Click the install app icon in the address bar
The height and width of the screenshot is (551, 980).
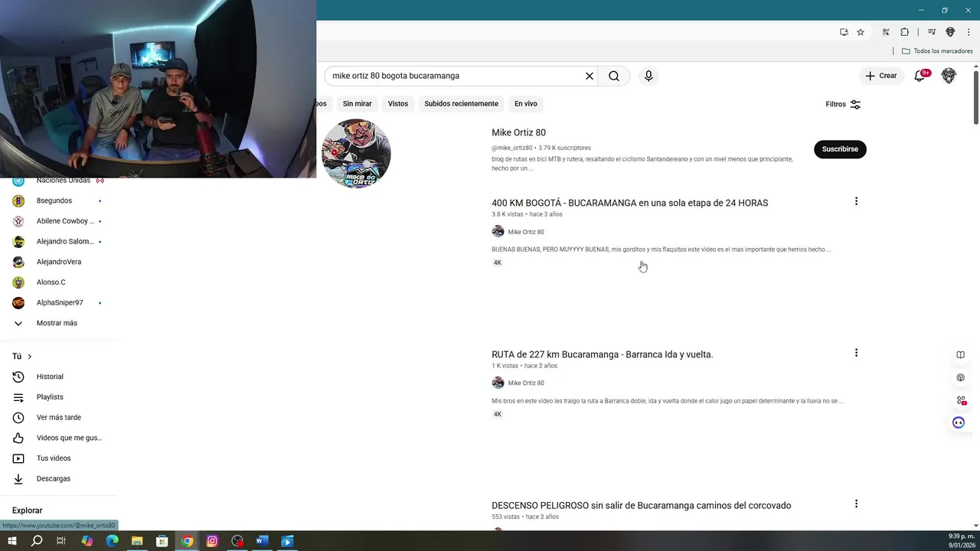tap(844, 32)
